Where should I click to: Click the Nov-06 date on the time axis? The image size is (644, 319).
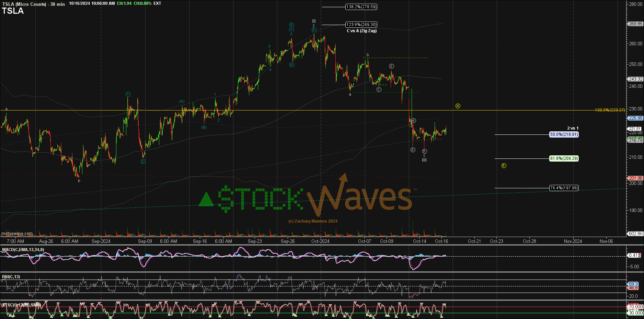606,241
